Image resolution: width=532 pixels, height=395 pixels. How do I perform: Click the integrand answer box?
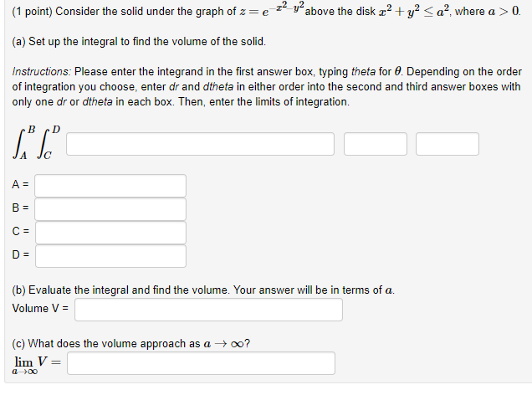(200, 144)
